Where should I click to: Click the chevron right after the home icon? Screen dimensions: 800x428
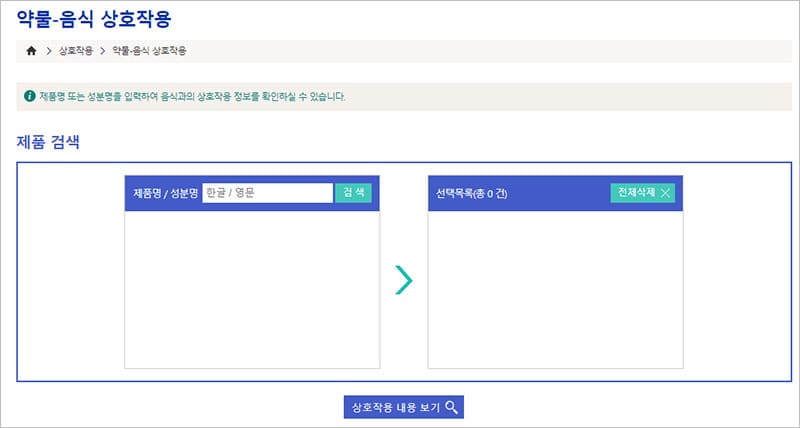click(49, 50)
